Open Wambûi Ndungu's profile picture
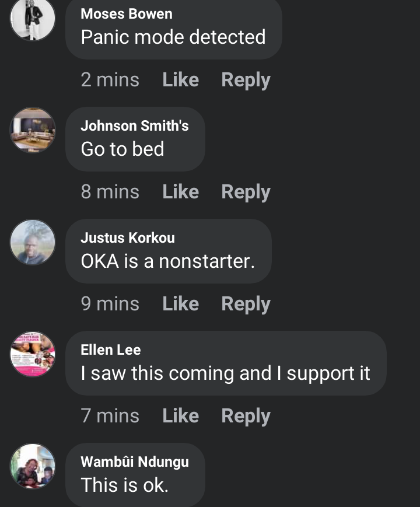Image resolution: width=420 pixels, height=507 pixels. [33, 466]
